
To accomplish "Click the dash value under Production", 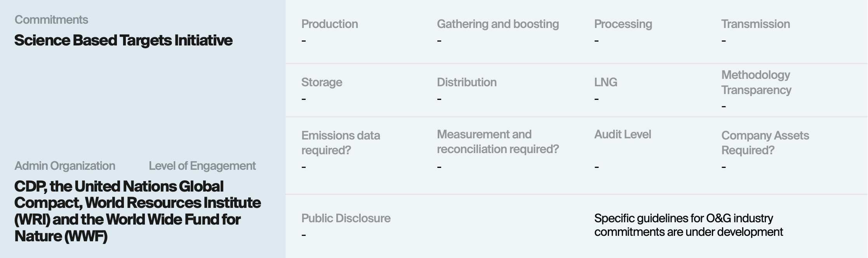I will coord(304,40).
